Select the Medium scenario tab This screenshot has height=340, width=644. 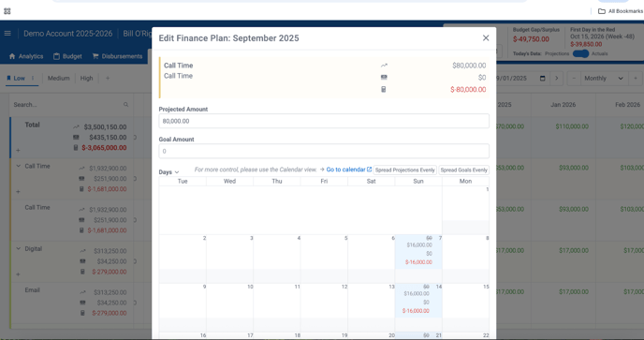click(58, 78)
